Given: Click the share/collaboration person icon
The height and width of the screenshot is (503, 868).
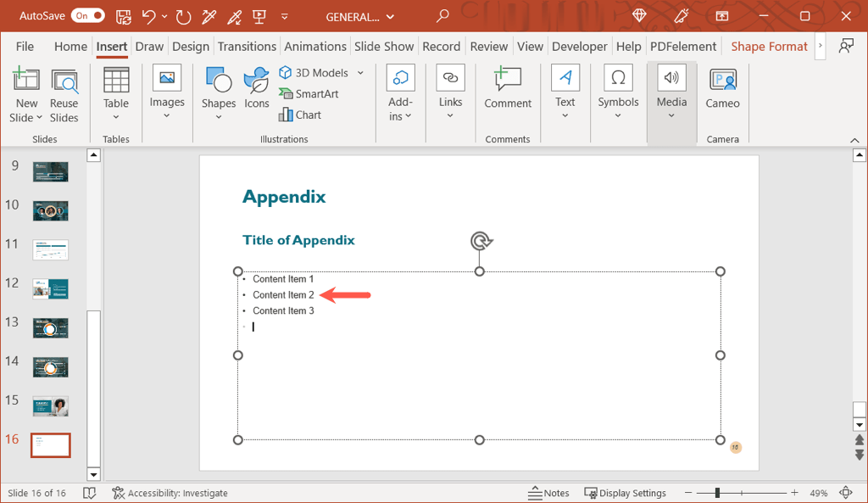Looking at the screenshot, I should [x=846, y=47].
